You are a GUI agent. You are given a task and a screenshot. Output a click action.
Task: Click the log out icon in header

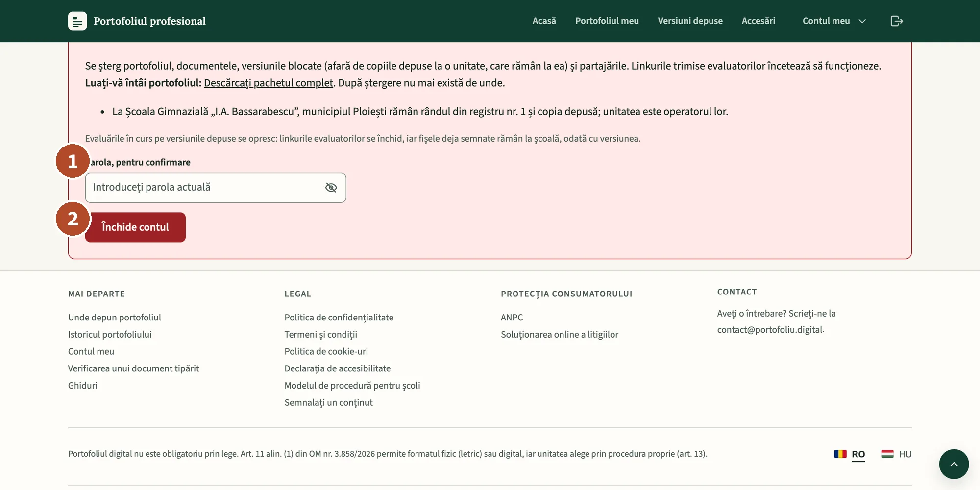coord(897,21)
